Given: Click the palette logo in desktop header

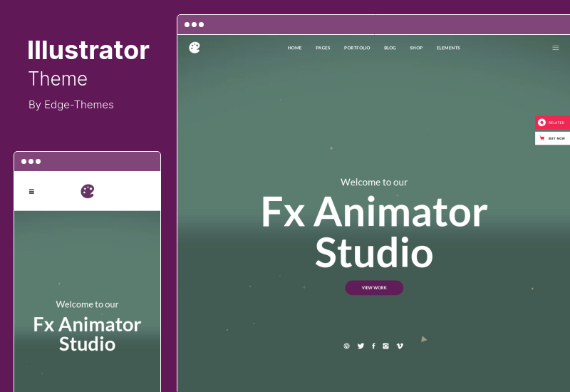Looking at the screenshot, I should [195, 48].
